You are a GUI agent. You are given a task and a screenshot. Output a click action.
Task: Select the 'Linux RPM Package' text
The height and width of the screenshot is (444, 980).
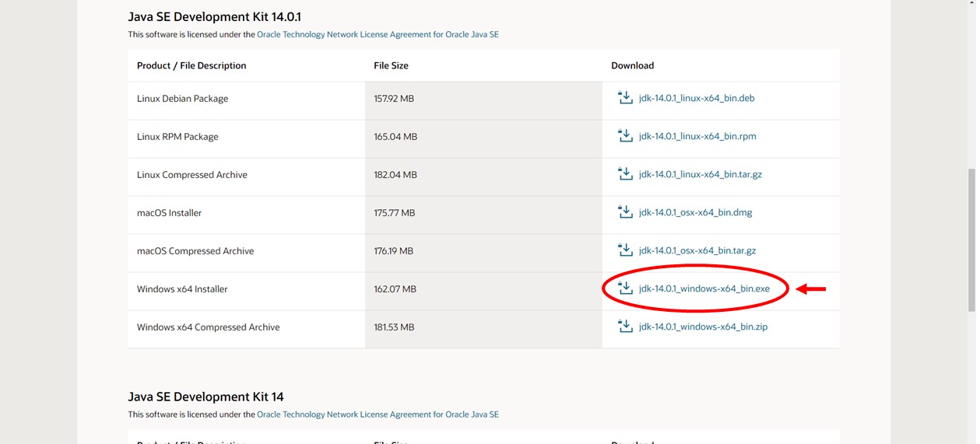[x=177, y=137]
